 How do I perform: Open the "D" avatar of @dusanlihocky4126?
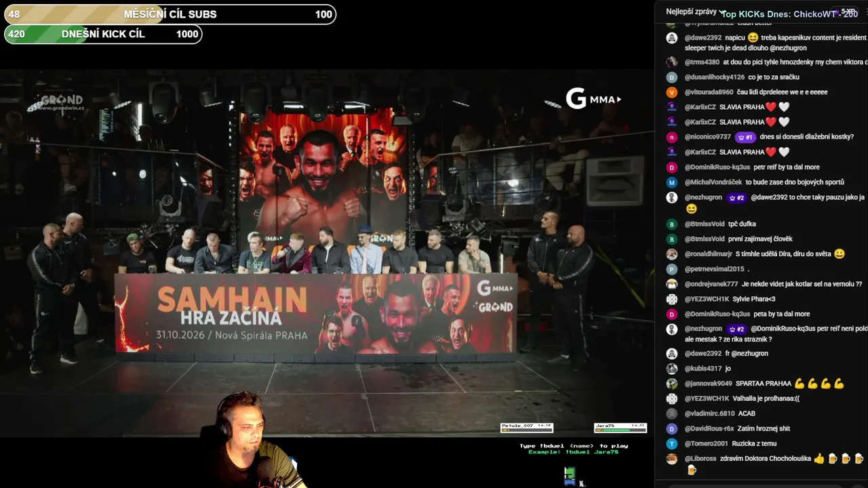tap(672, 77)
